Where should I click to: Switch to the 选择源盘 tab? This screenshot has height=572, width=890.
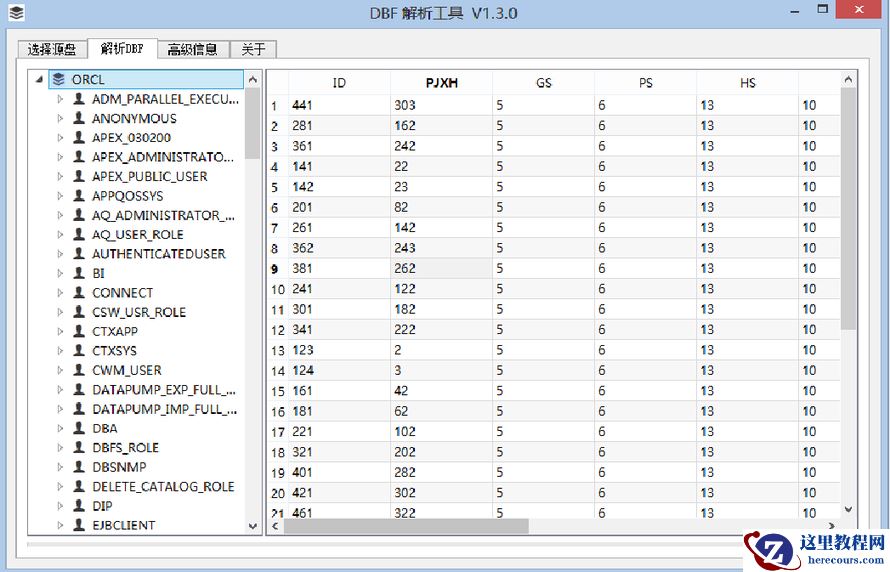(52, 49)
